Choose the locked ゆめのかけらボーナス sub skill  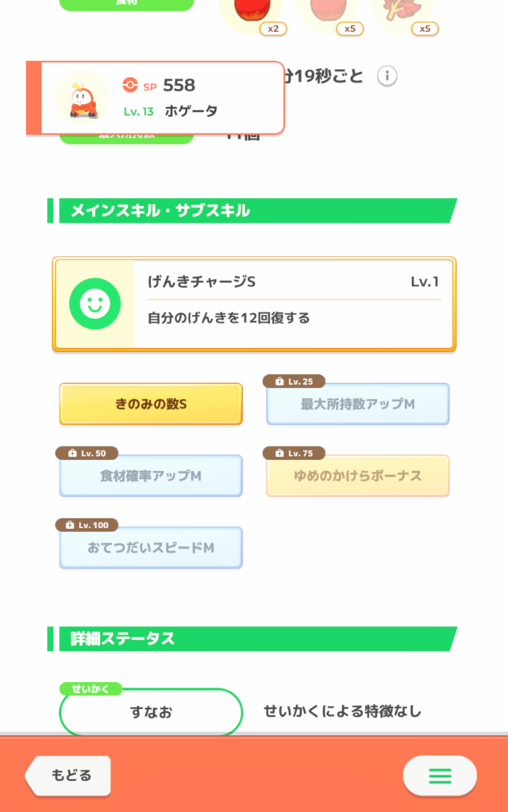(357, 476)
